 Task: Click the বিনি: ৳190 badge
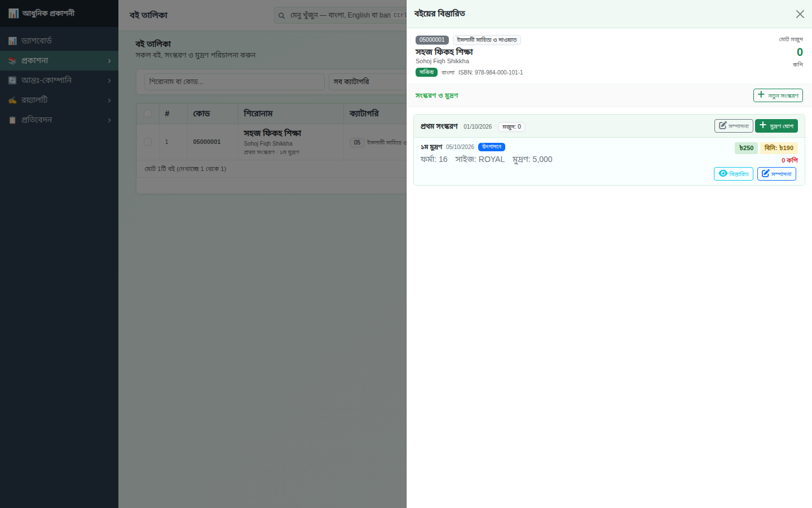pos(779,148)
